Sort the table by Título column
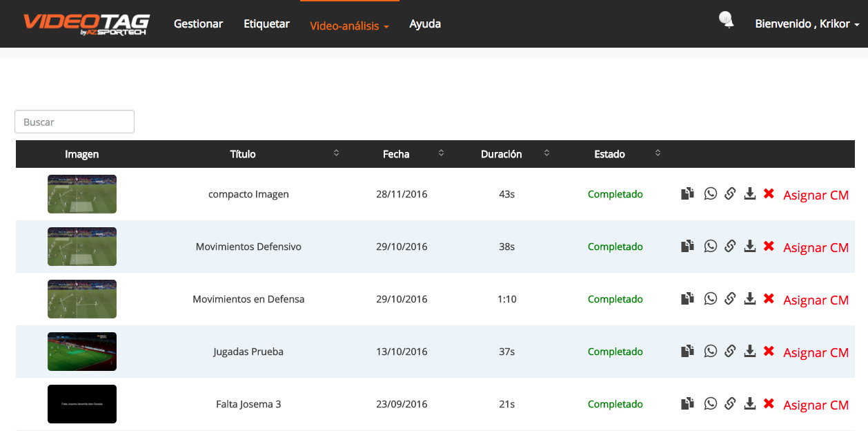The image size is (868, 431). [x=336, y=153]
